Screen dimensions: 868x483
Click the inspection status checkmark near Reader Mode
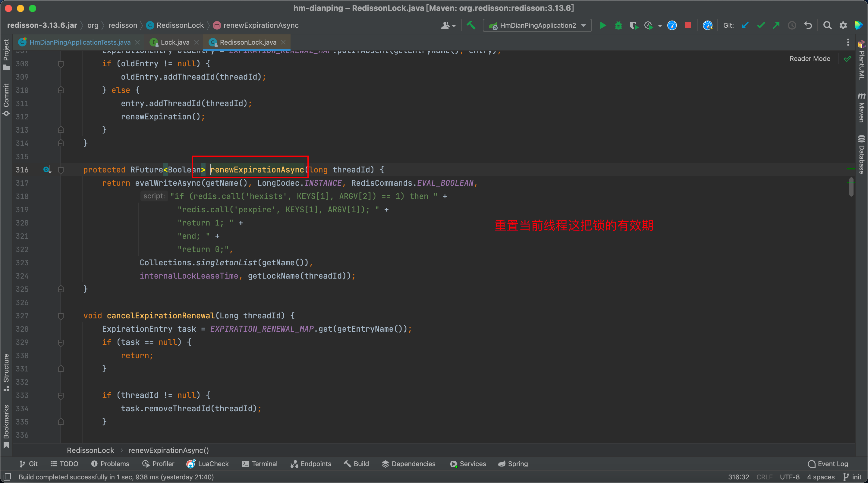click(848, 59)
